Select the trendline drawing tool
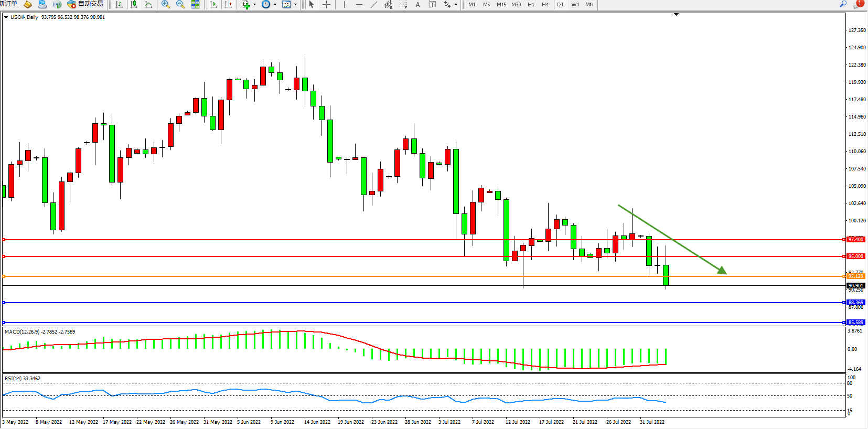The width and height of the screenshot is (868, 429). [373, 5]
